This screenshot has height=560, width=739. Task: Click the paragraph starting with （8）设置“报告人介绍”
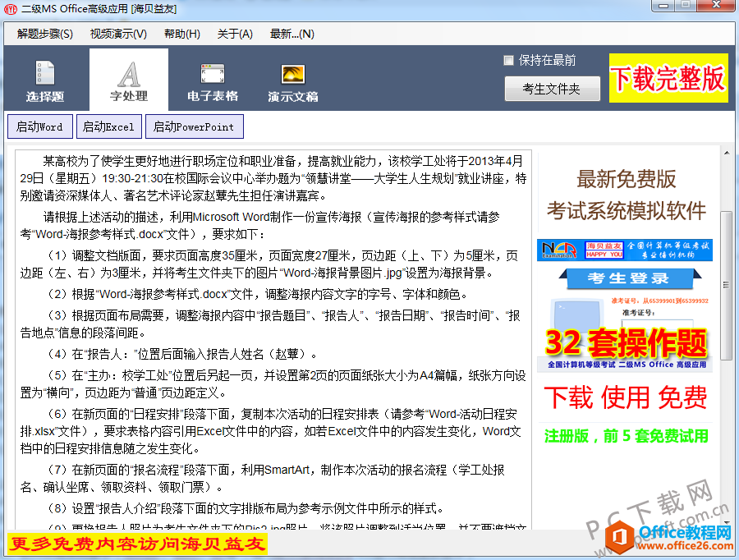click(246, 508)
